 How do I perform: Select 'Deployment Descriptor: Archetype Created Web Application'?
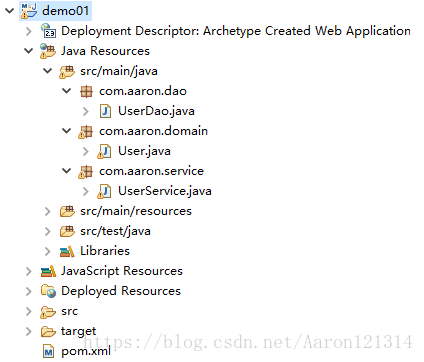236,31
